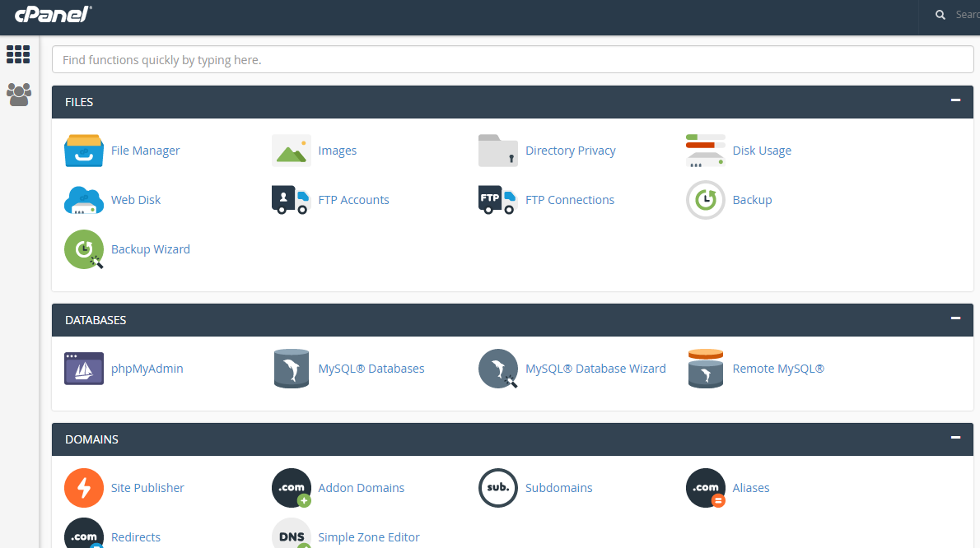This screenshot has height=548, width=980.
Task: Open the File Manager link
Action: (145, 151)
